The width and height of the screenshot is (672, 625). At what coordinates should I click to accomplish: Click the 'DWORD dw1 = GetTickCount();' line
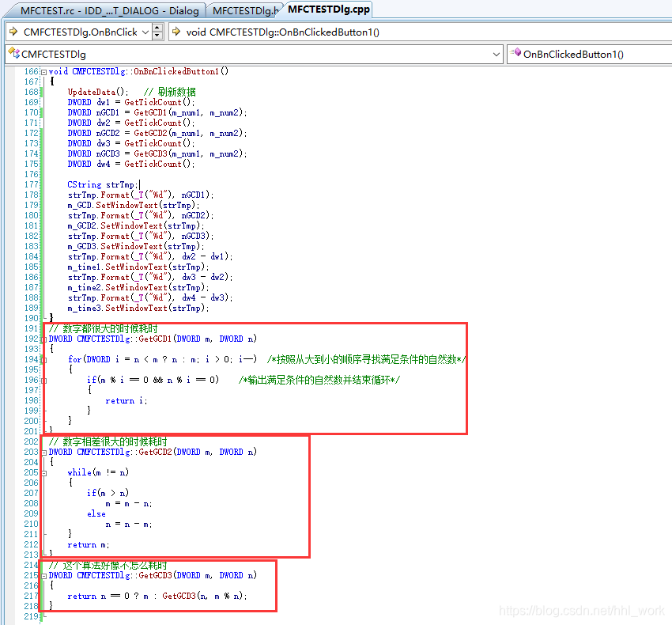[x=131, y=102]
